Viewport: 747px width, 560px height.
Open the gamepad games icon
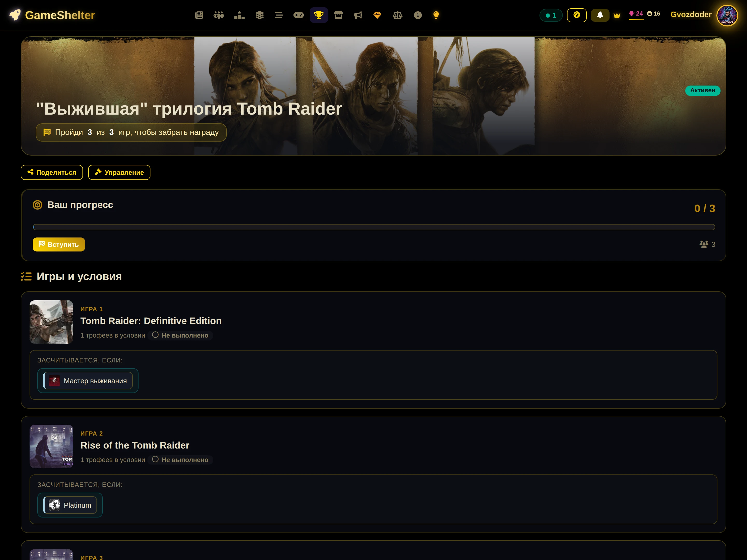click(x=298, y=15)
